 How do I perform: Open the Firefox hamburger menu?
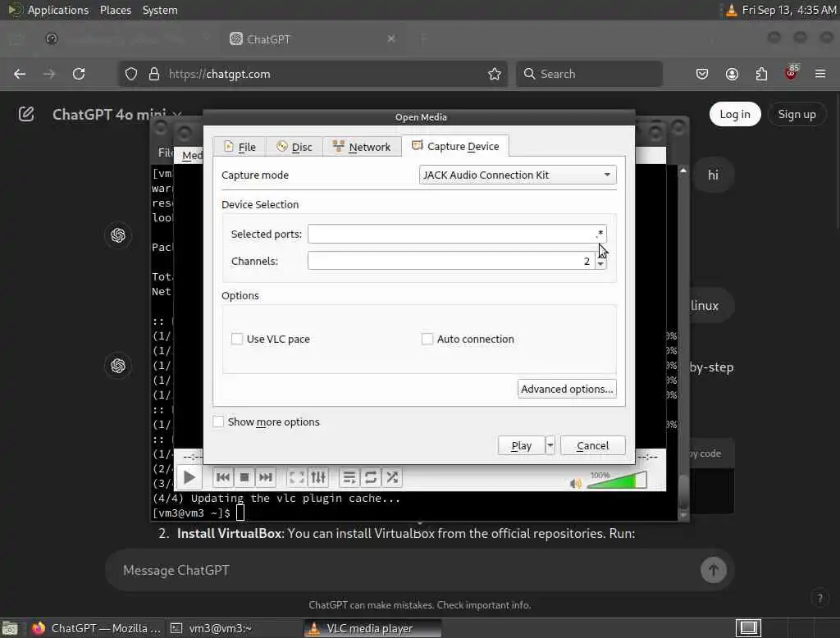point(820,74)
